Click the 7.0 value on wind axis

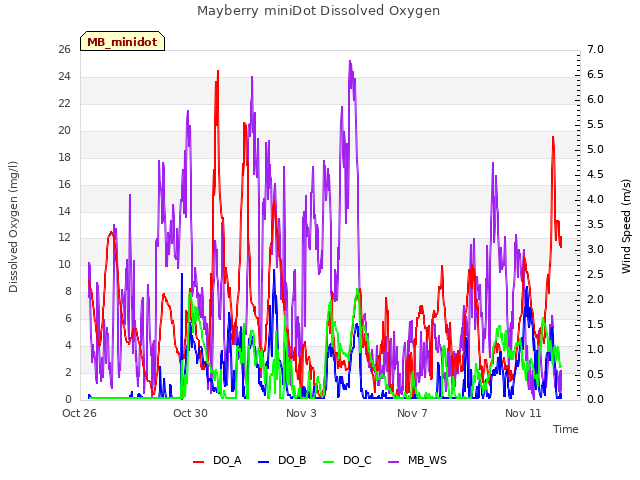tap(595, 50)
